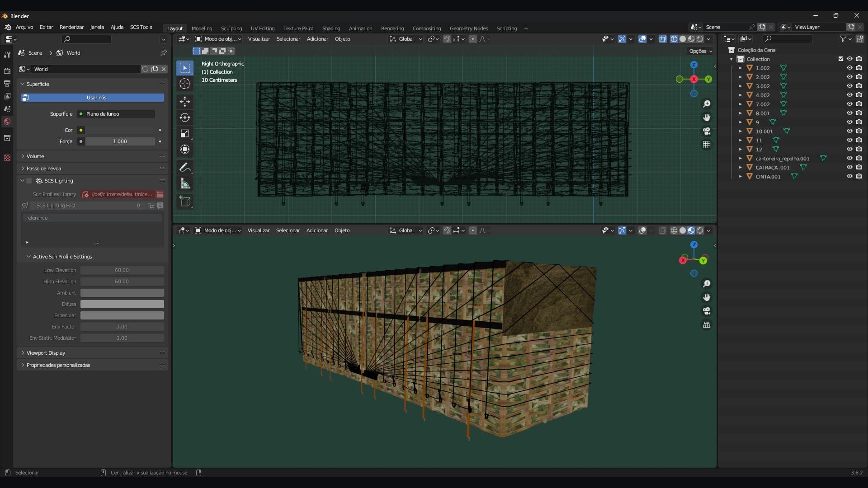
Task: Pin the World properties panel
Action: tap(164, 53)
